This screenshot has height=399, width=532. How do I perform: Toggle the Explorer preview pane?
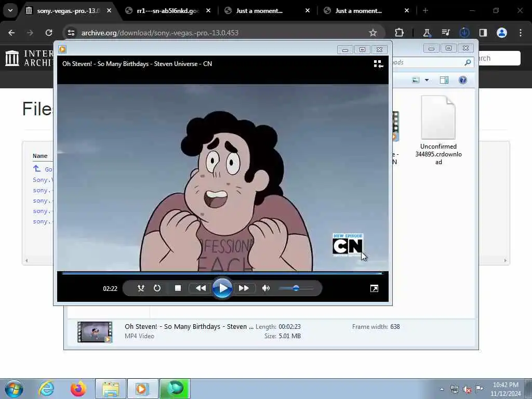[x=444, y=80]
